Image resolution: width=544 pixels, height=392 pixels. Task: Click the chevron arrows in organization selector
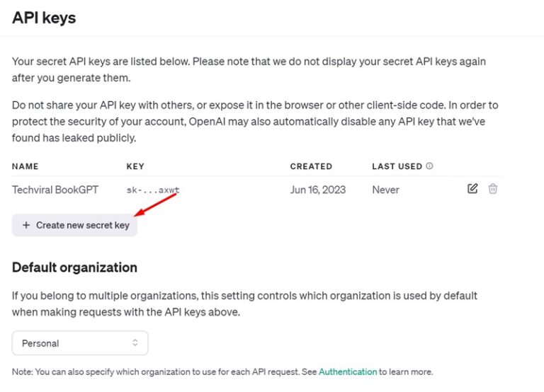[x=135, y=343]
